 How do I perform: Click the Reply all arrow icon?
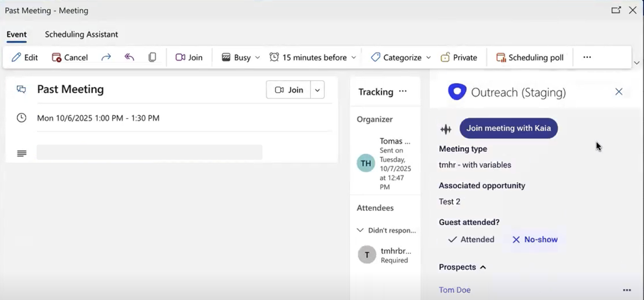point(129,57)
